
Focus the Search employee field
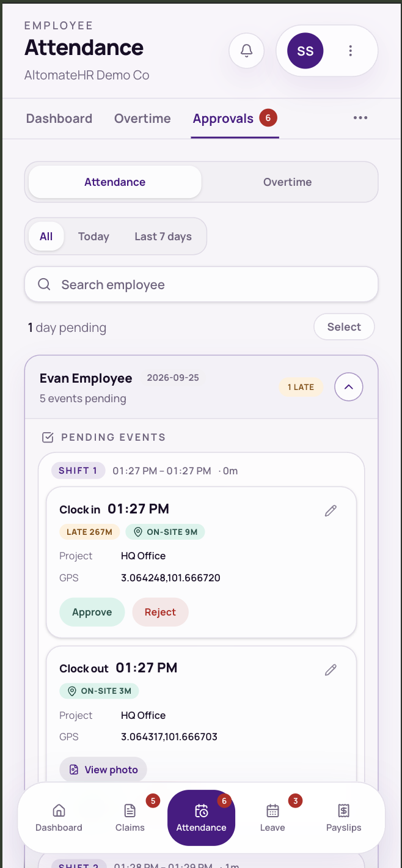[x=201, y=285]
